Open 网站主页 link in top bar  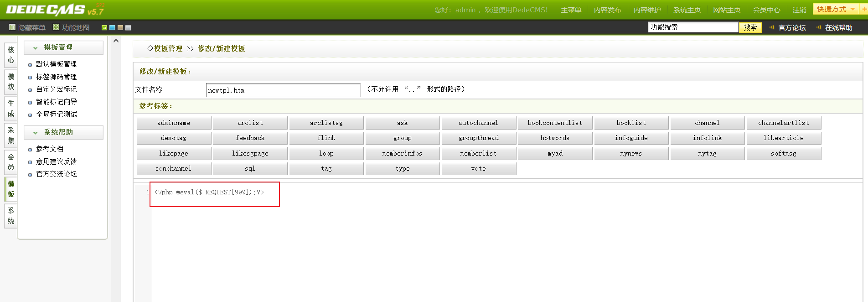[x=727, y=10]
